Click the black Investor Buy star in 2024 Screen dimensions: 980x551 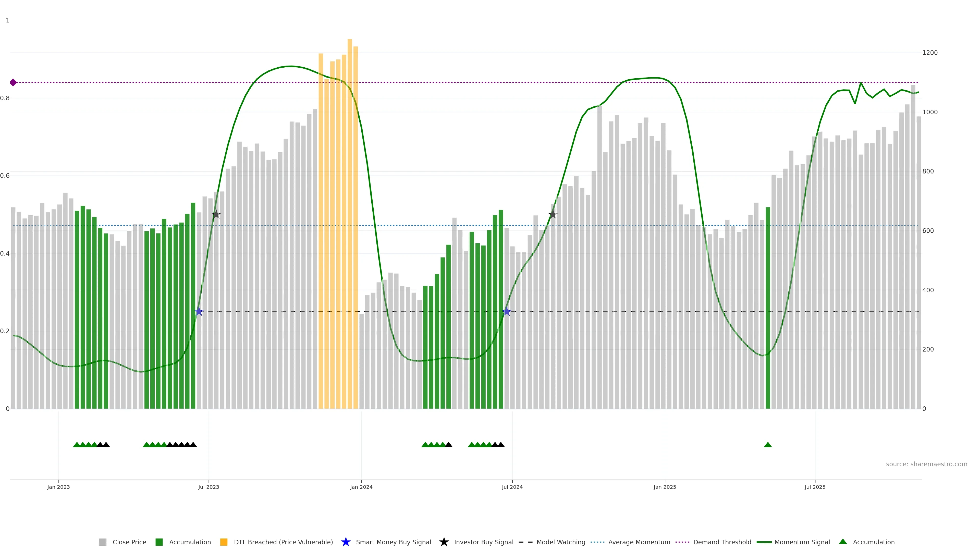click(x=553, y=215)
